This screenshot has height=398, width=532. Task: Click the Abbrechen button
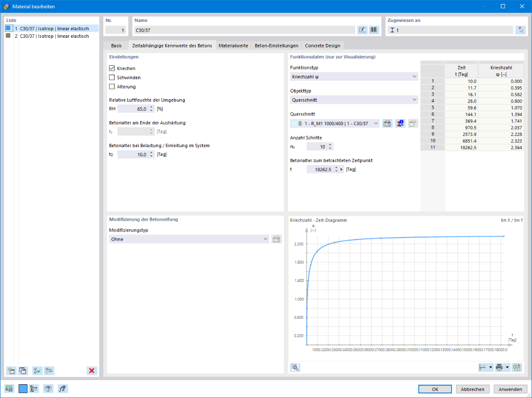point(473,389)
